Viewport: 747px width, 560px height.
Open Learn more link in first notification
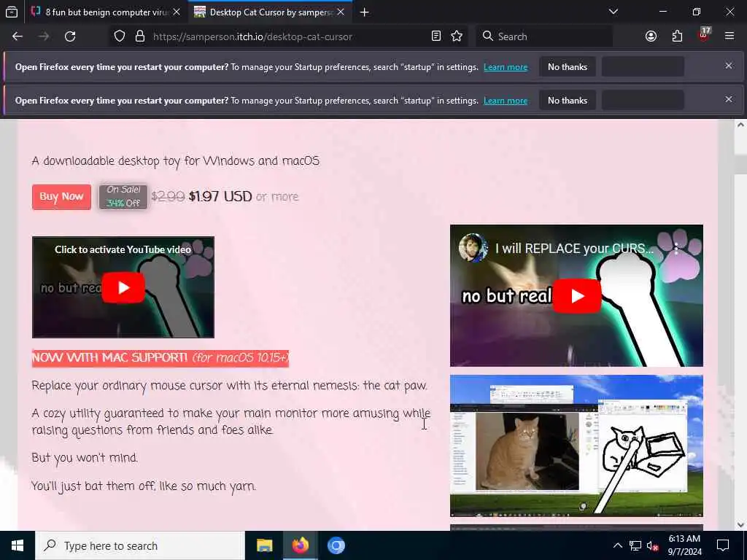click(506, 67)
